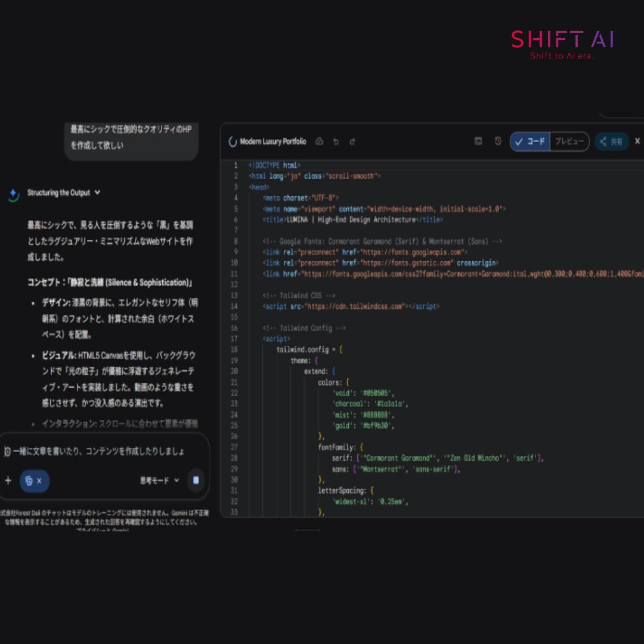Click the loading spinner next to the canvas title
This screenshot has height=644, width=644.
pos(233,141)
